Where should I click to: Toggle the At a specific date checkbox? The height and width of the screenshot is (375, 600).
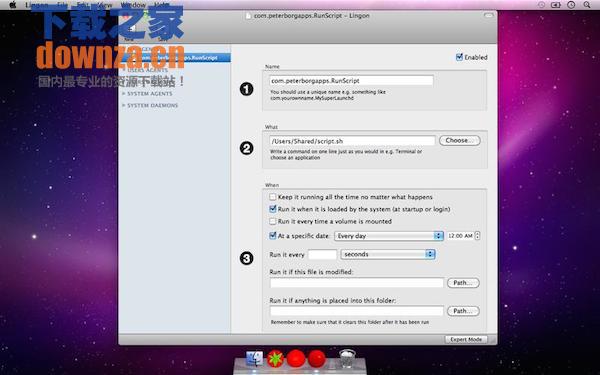(272, 236)
